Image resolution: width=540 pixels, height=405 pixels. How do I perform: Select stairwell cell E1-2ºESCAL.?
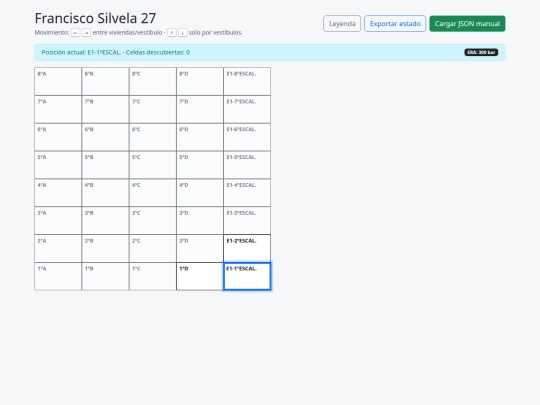(247, 249)
